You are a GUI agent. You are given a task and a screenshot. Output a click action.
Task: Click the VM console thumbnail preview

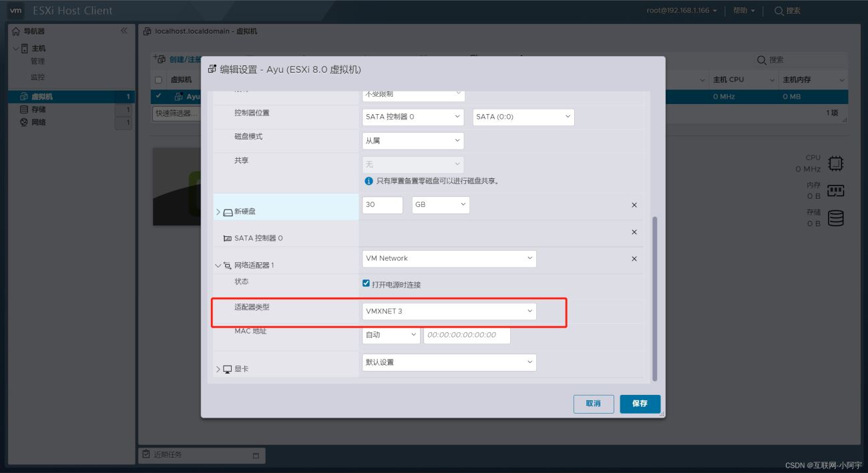pyautogui.click(x=177, y=187)
